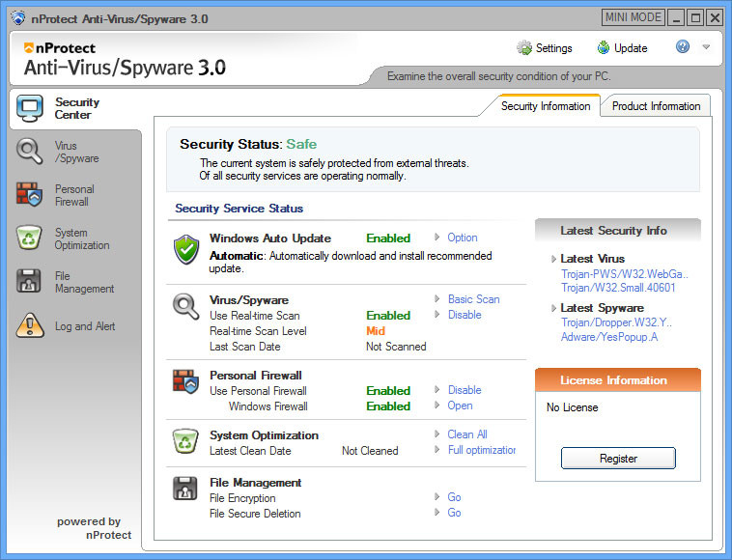Click arrow beside Full optimization
The width and height of the screenshot is (732, 560).
[x=436, y=449]
